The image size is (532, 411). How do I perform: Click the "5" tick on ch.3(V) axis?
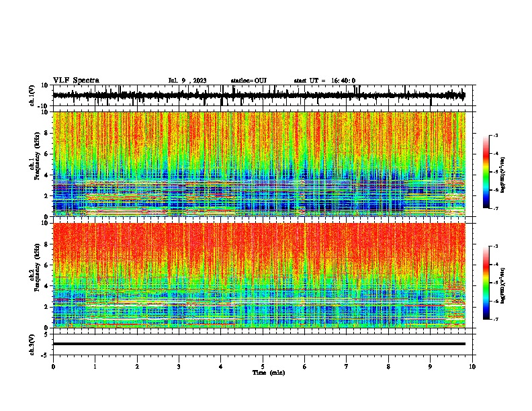46,334
